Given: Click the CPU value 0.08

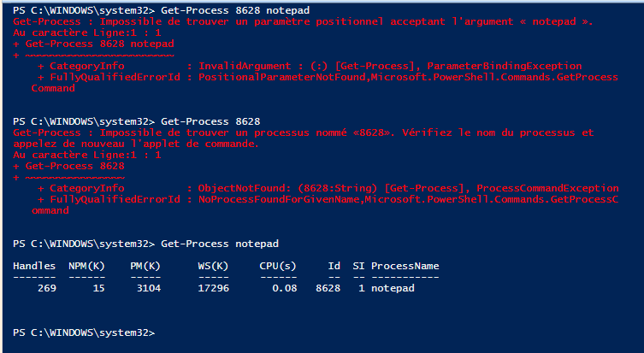Looking at the screenshot, I should click(x=287, y=289).
